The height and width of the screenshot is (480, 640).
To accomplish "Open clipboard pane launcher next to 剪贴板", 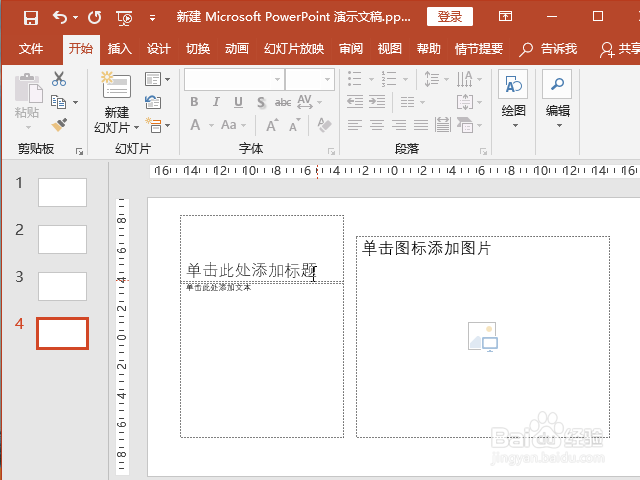I will coord(79,152).
